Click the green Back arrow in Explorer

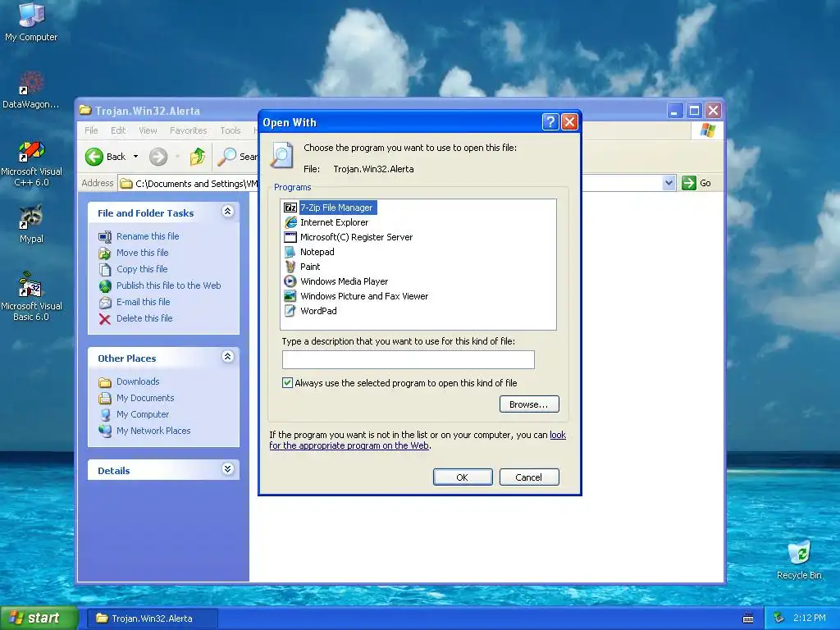[x=94, y=157]
